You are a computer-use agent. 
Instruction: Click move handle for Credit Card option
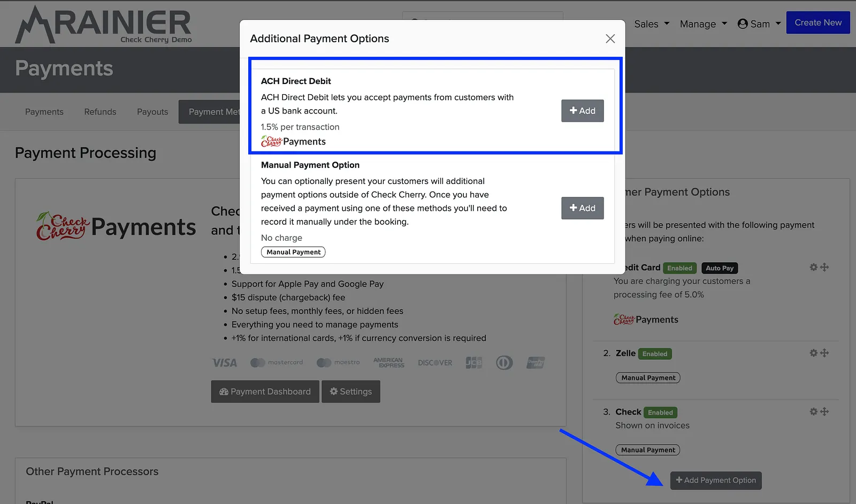pyautogui.click(x=824, y=267)
